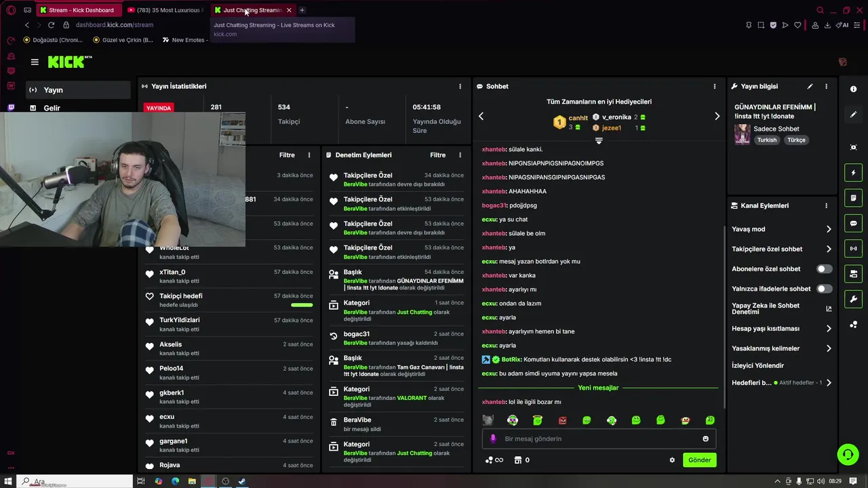Click the broadcast signal sidebar icon
This screenshot has width=868, height=488.
point(853,249)
